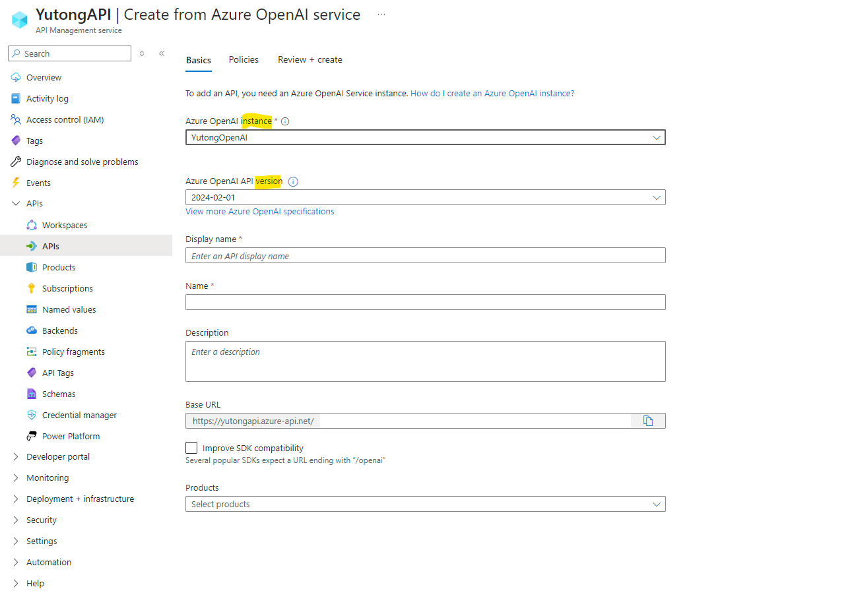
Task: Click the Overview cloud icon
Action: [16, 77]
